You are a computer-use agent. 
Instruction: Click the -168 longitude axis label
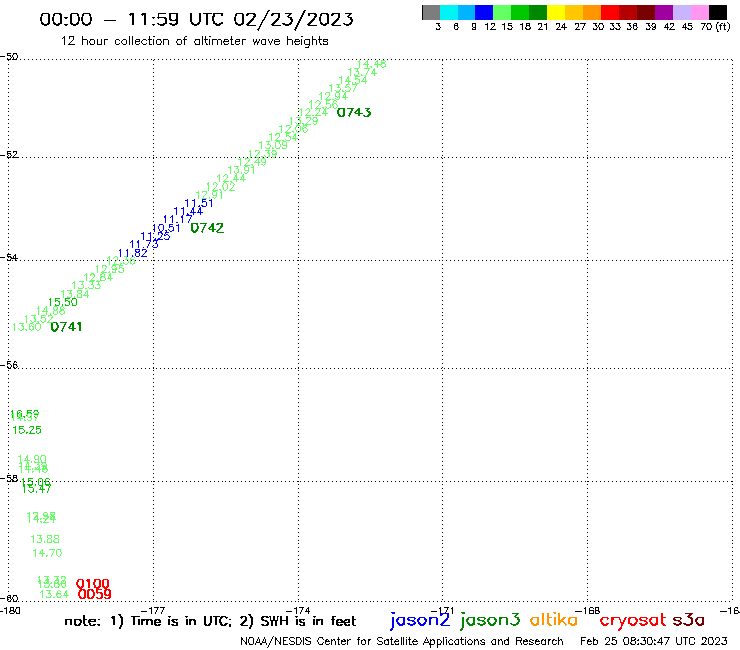pyautogui.click(x=588, y=611)
